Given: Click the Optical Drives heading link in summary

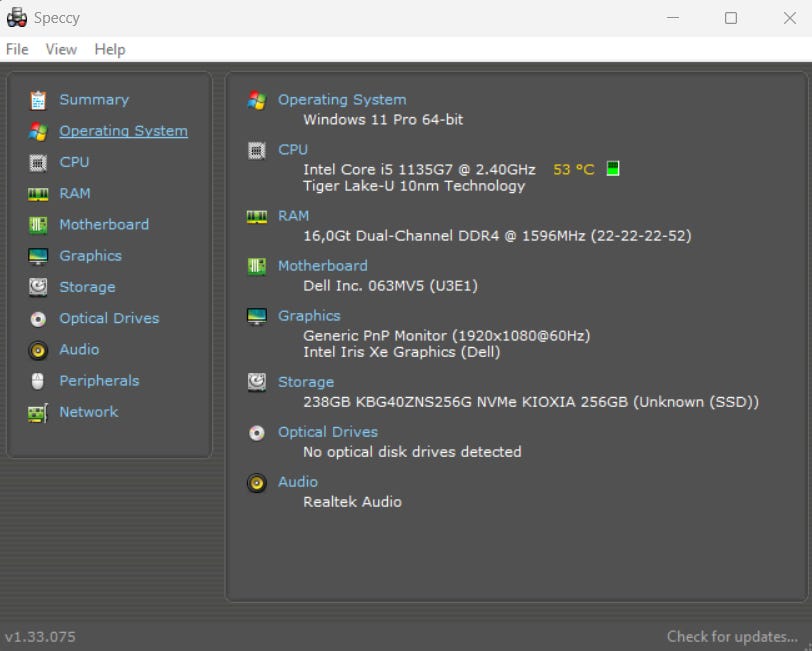Looking at the screenshot, I should pos(328,432).
